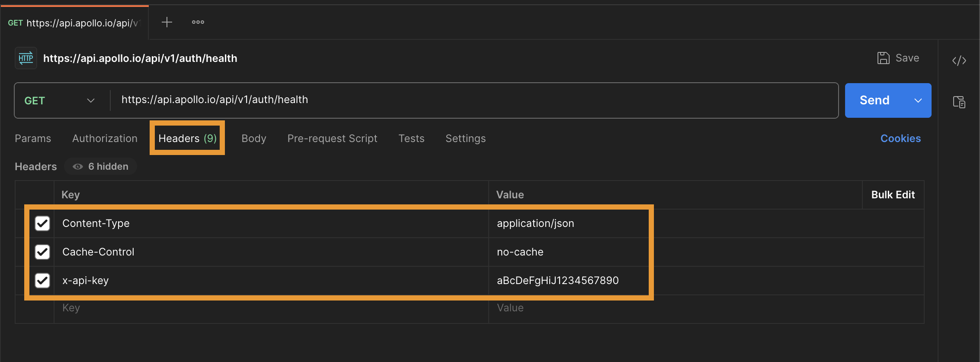Screen dimensions: 980x362
Task: Click Bulk Edit for headers
Action: (x=893, y=195)
